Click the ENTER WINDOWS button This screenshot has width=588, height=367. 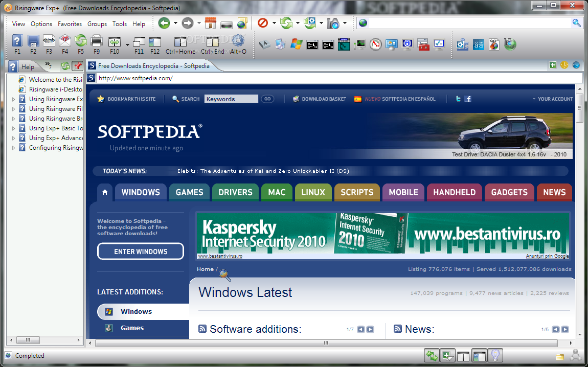pyautogui.click(x=141, y=251)
